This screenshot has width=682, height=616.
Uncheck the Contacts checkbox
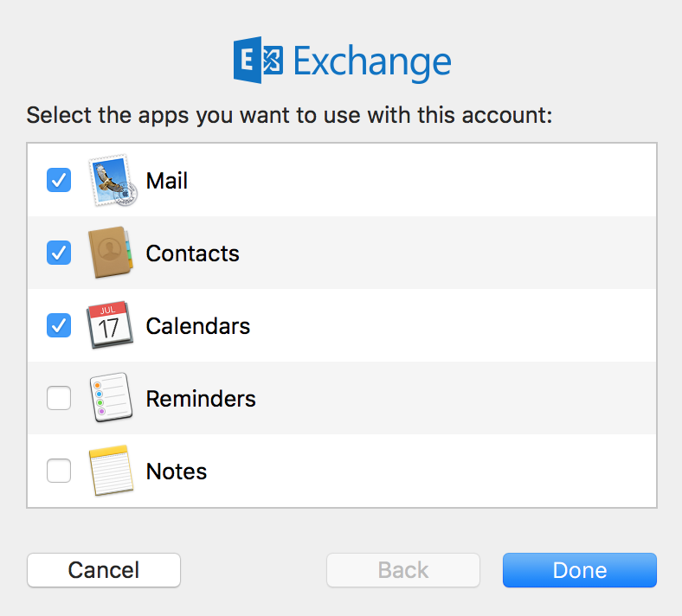[x=59, y=253]
